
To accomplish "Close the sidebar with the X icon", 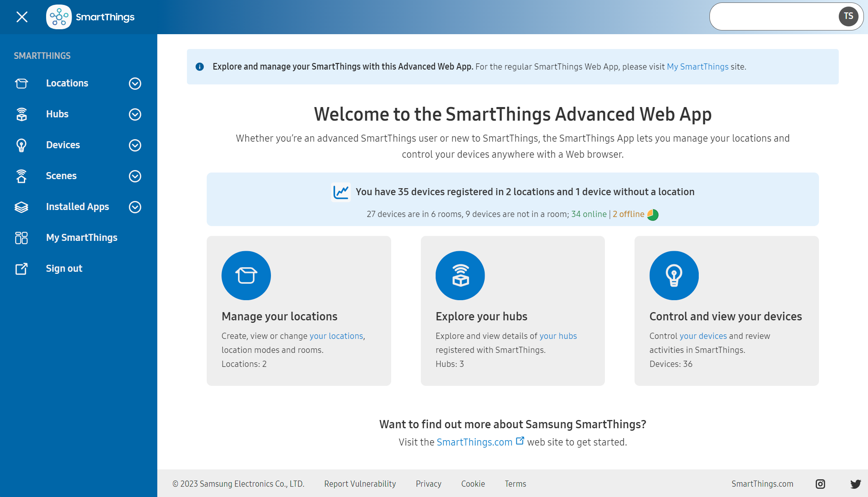I will click(22, 17).
